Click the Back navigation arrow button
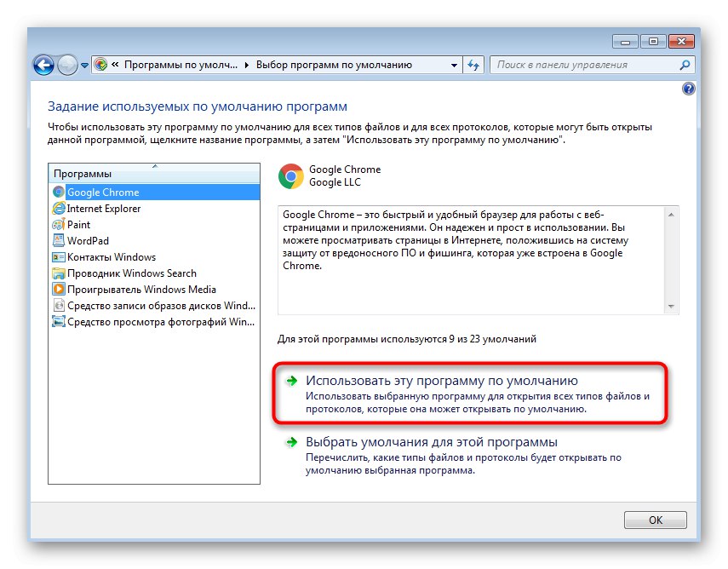This screenshot has height=569, width=728. coord(43,65)
